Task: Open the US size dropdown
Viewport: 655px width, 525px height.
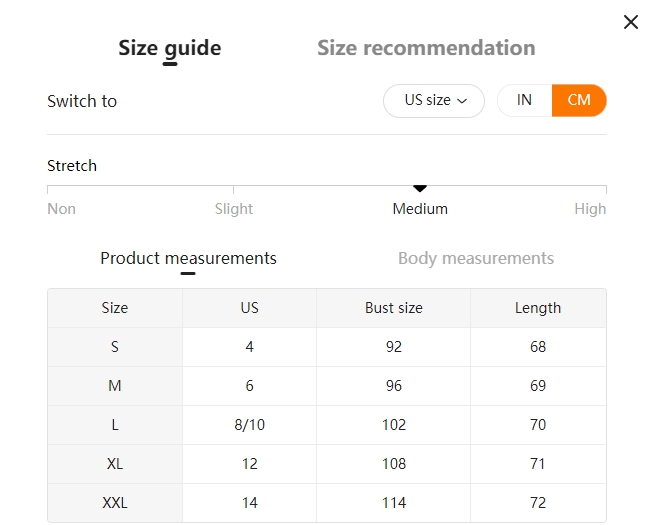Action: 434,101
